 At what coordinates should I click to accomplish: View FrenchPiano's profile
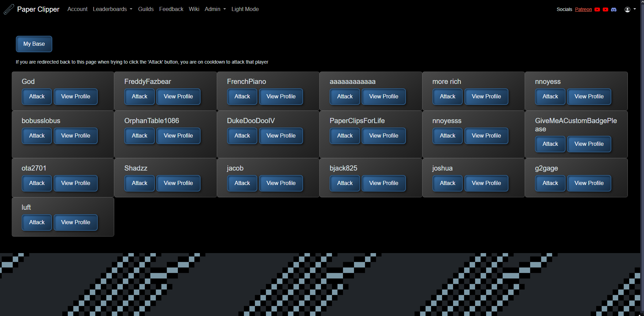(281, 97)
